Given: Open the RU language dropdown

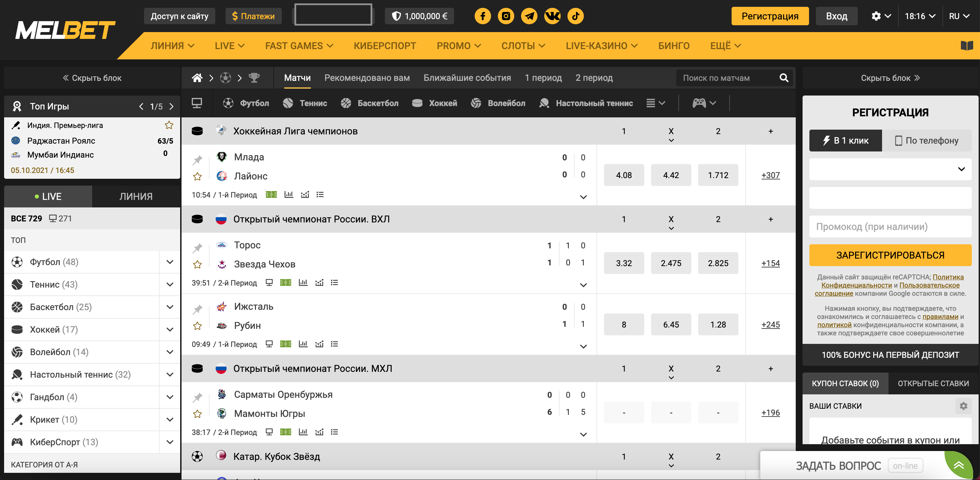Looking at the screenshot, I should pos(959,16).
